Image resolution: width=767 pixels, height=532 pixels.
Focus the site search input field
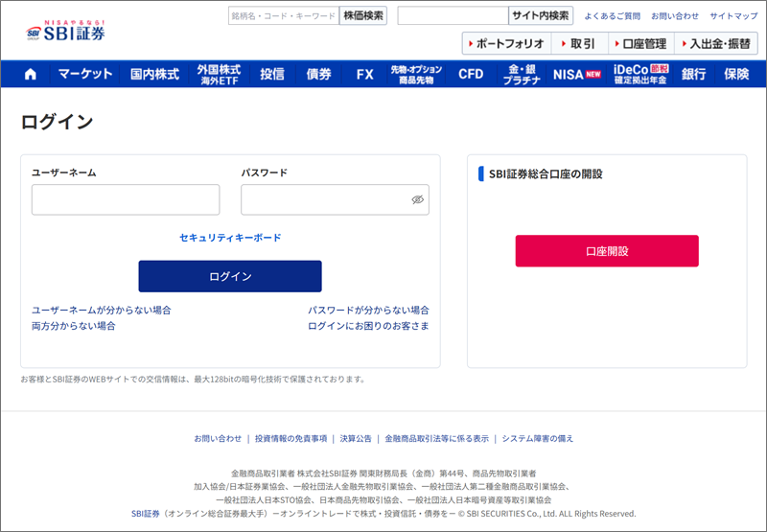(453, 15)
